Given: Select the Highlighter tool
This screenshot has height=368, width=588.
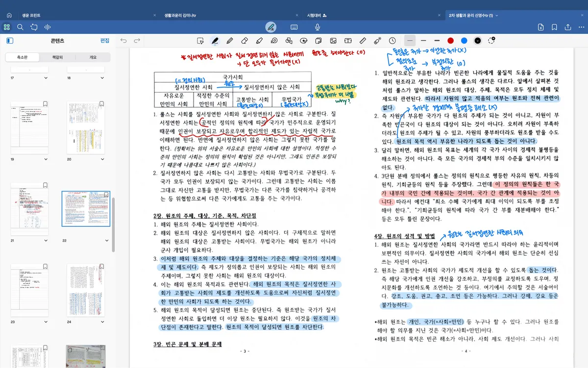Looking at the screenshot, I should [x=259, y=40].
